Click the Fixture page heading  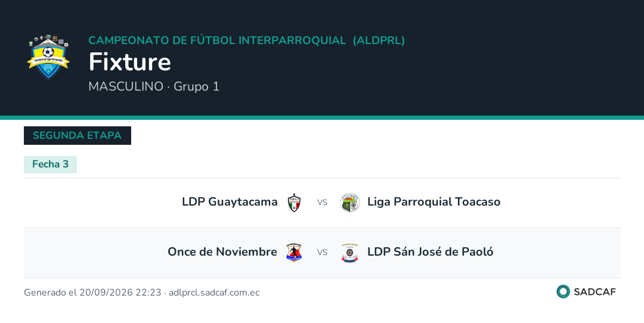(x=130, y=62)
